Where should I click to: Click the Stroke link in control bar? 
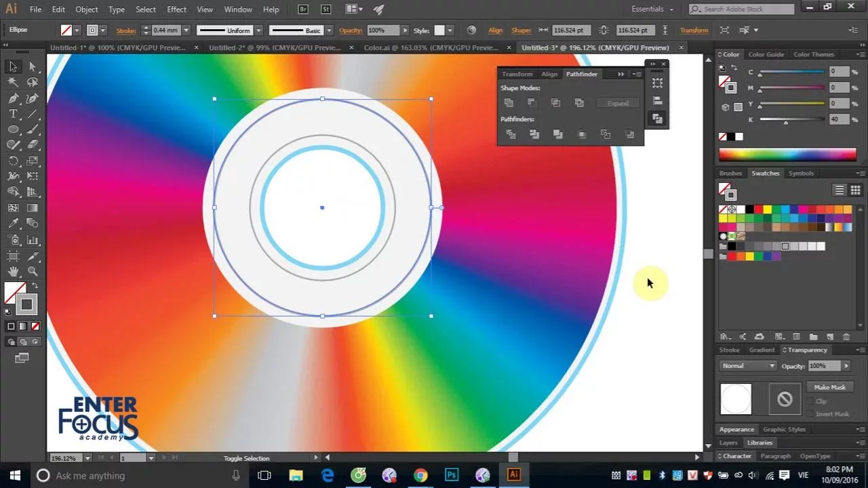point(126,30)
